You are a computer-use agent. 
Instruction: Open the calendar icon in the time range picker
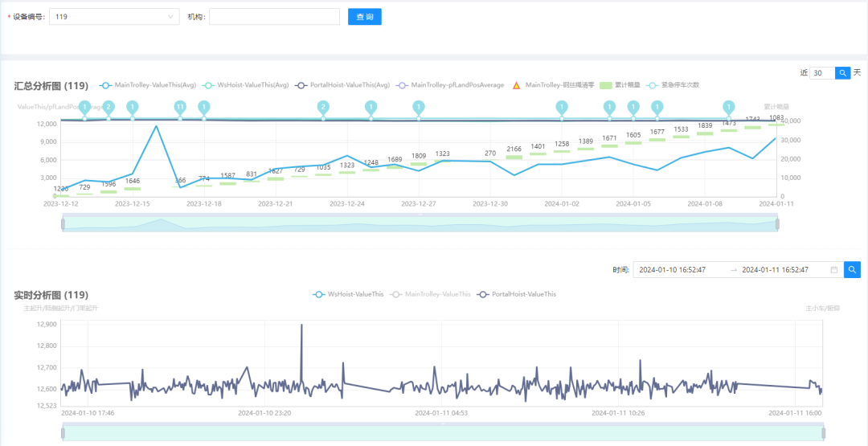pos(834,270)
